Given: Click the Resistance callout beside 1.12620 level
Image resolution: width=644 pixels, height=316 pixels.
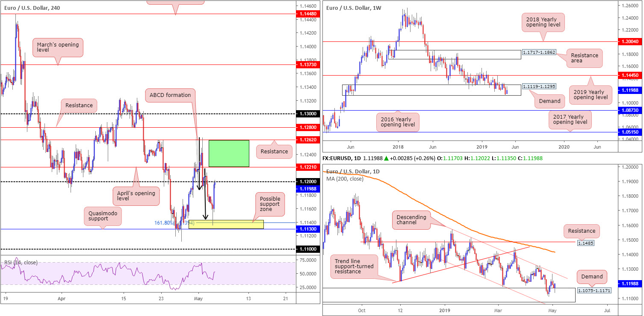Looking at the screenshot, I should click(274, 151).
